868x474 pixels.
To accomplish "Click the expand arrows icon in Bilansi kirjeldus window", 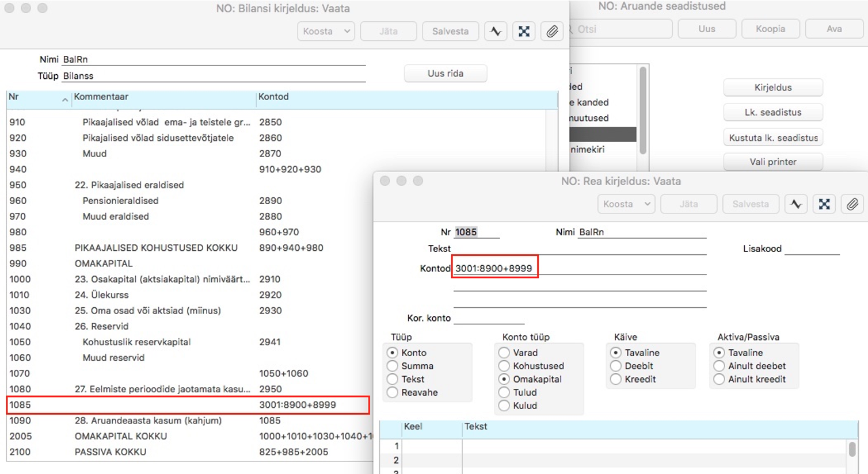I will click(524, 32).
